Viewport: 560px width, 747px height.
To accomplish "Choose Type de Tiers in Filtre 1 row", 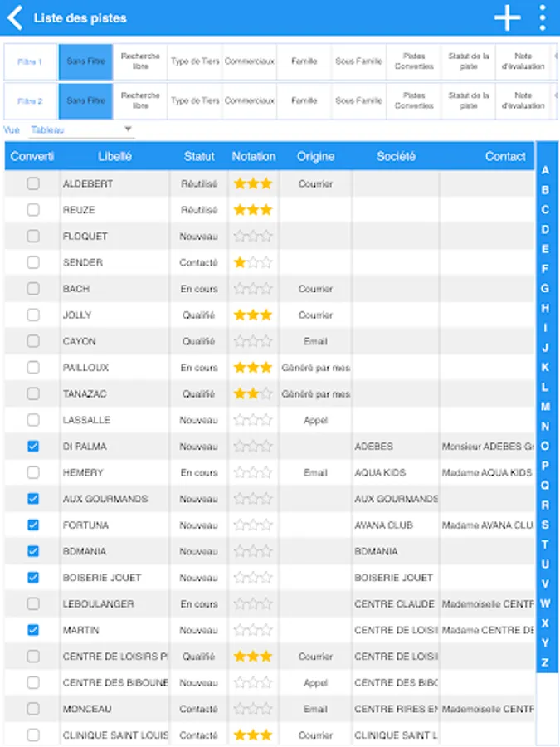I will pos(195,61).
